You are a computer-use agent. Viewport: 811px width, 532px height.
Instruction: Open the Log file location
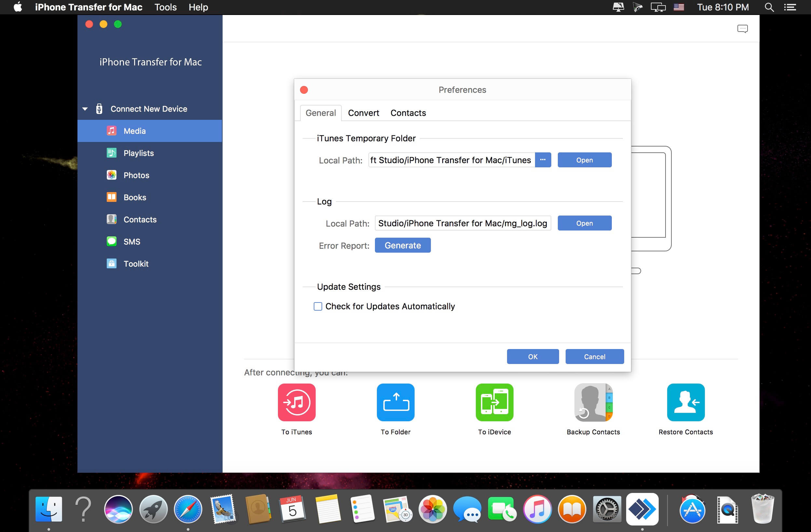[x=584, y=223]
